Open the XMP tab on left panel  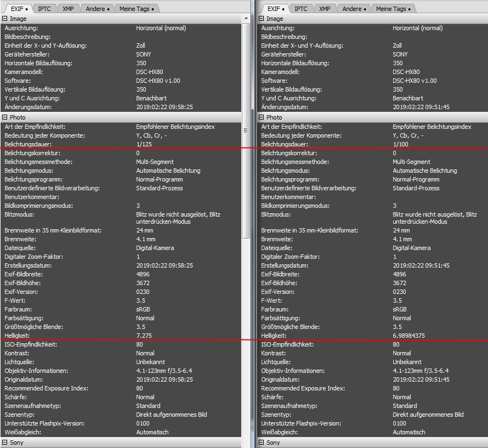(x=67, y=8)
